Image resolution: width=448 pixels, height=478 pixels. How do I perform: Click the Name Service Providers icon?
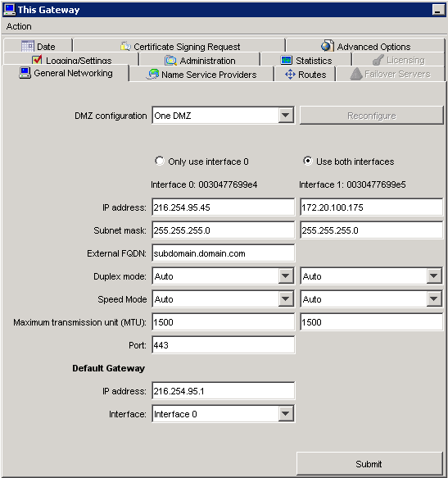click(x=153, y=74)
